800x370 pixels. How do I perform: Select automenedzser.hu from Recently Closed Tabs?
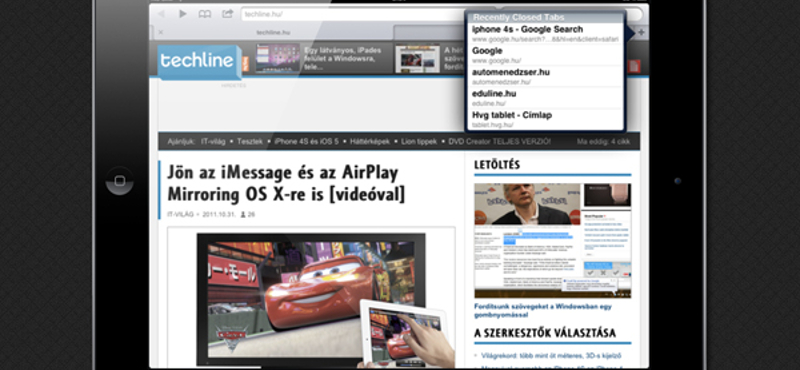545,77
